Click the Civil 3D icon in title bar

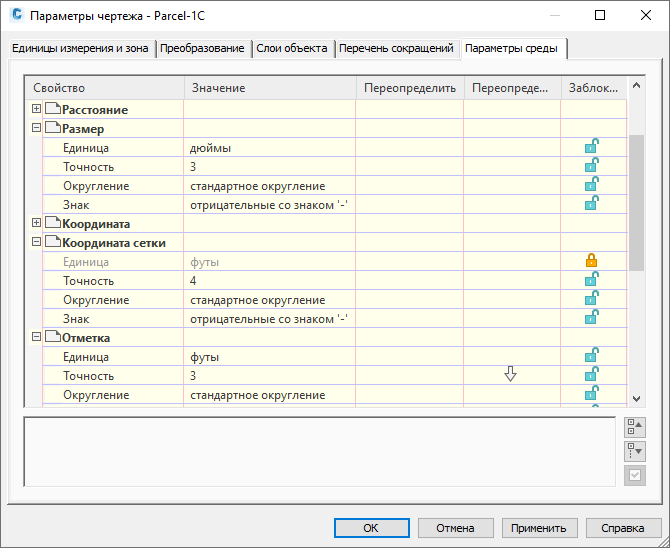[x=16, y=16]
